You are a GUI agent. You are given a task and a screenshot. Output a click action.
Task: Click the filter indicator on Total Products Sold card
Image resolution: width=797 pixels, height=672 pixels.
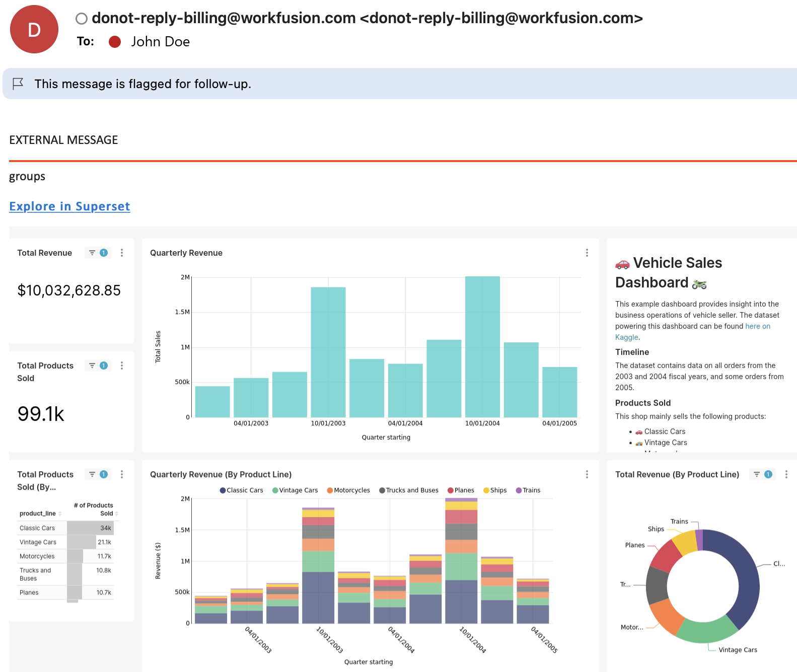[x=98, y=365]
